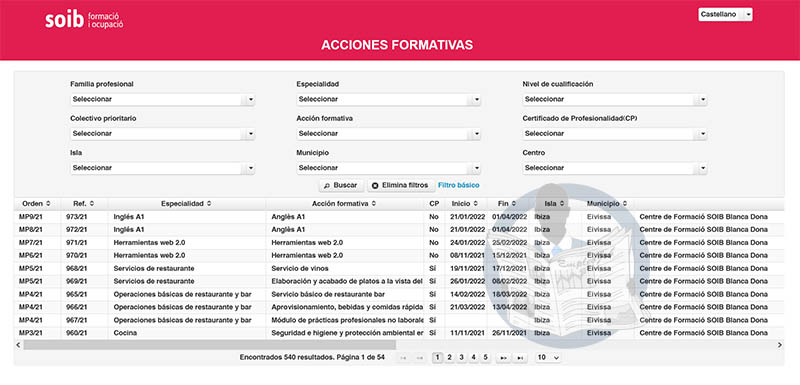This screenshot has width=800, height=385.
Task: Click Ref. 970/21 cell
Action: point(84,255)
